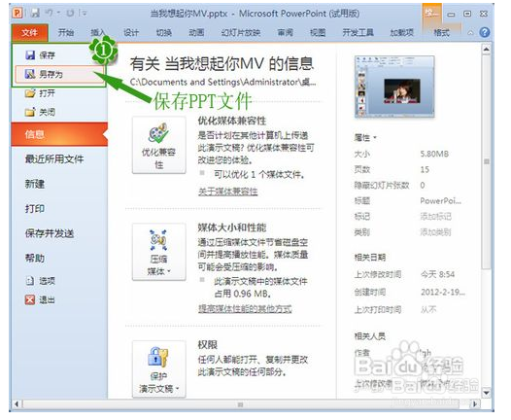
Task: Maximize the PowerPoint window
Action: (467, 14)
